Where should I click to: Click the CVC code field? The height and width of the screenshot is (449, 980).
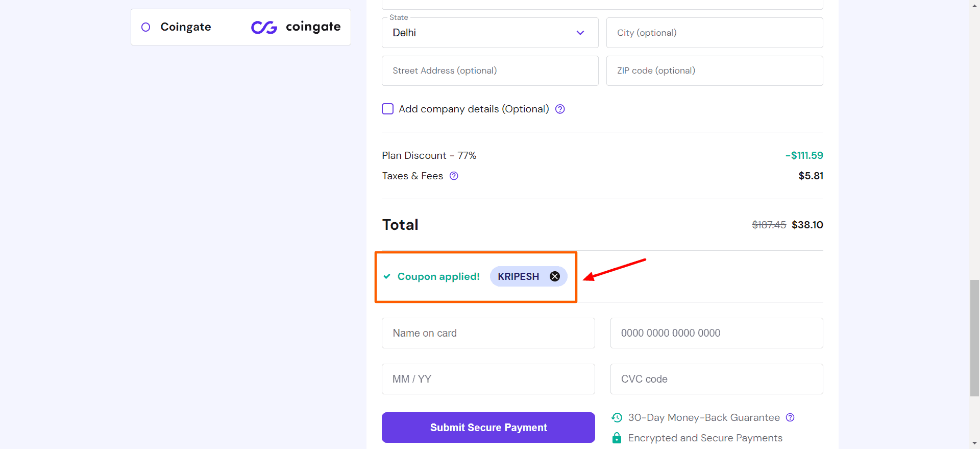(716, 379)
